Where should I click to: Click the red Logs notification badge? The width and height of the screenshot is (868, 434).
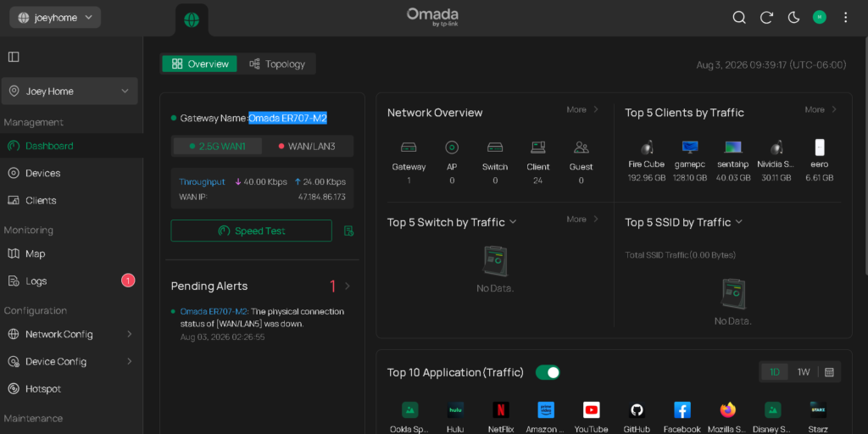[x=128, y=281]
